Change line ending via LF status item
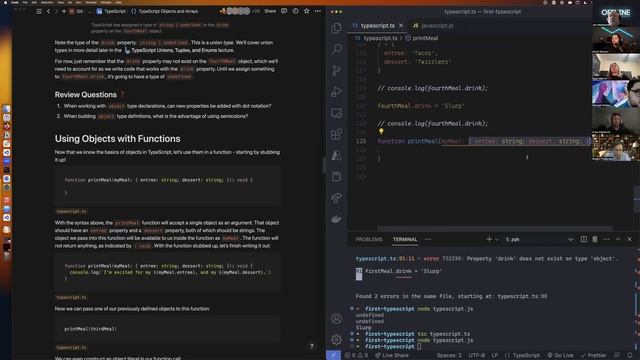 (x=495, y=356)
